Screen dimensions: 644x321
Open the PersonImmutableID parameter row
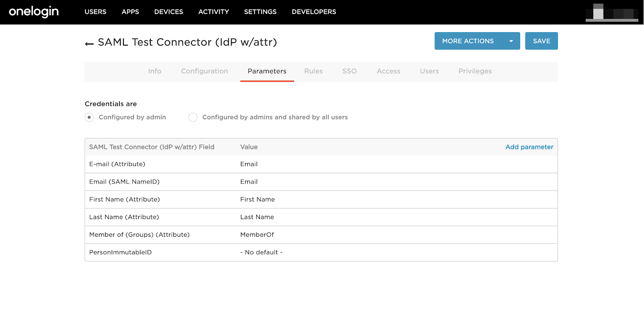(120, 253)
